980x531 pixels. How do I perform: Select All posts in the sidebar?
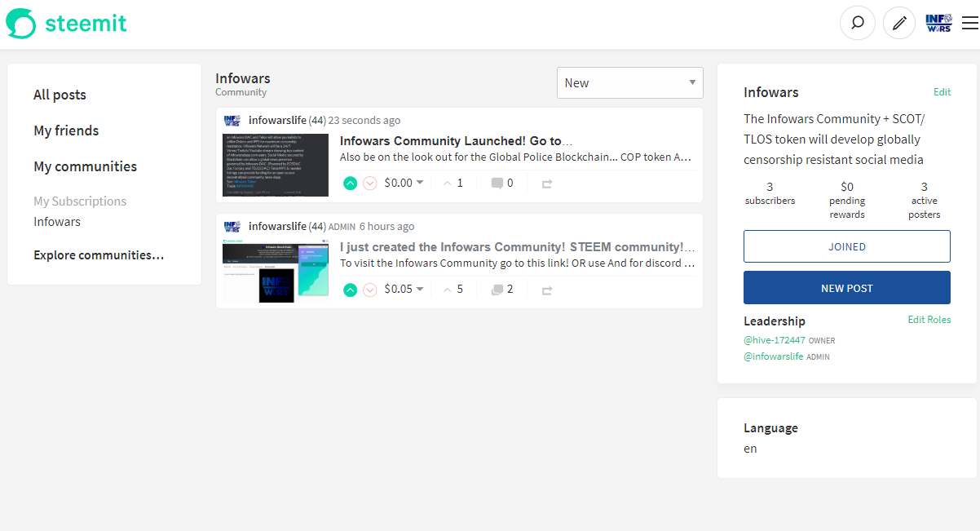(59, 95)
